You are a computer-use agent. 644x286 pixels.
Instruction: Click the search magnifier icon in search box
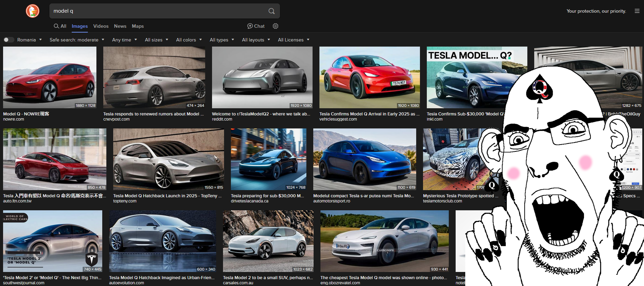coord(271,11)
